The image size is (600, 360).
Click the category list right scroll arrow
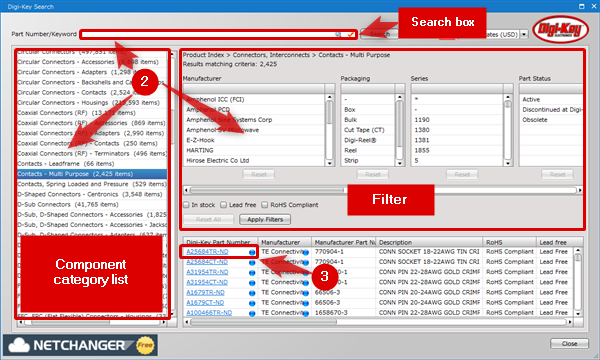(164, 322)
